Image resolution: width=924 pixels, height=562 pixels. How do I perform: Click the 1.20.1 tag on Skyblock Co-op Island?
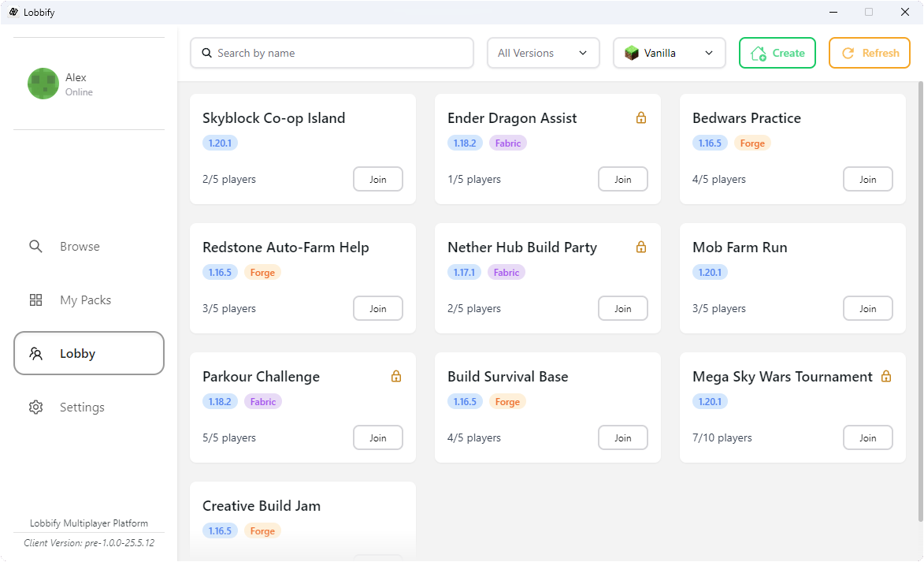click(220, 143)
